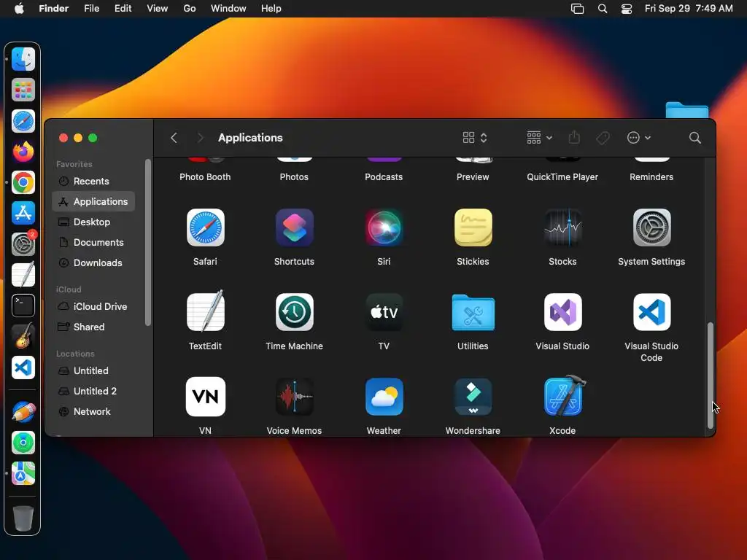Open Launchpad from the Dock

coord(23,90)
